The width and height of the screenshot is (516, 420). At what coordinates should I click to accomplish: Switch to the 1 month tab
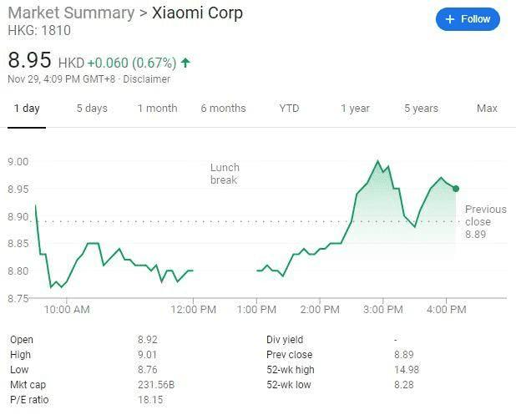pos(157,109)
